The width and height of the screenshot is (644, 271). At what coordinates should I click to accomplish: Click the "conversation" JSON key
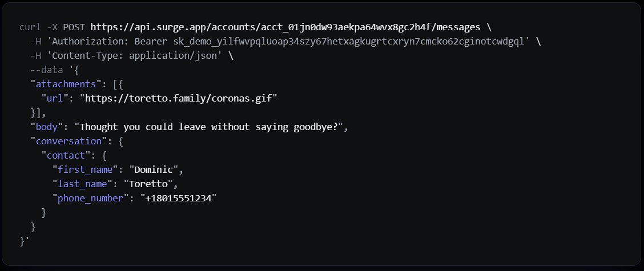pos(69,141)
